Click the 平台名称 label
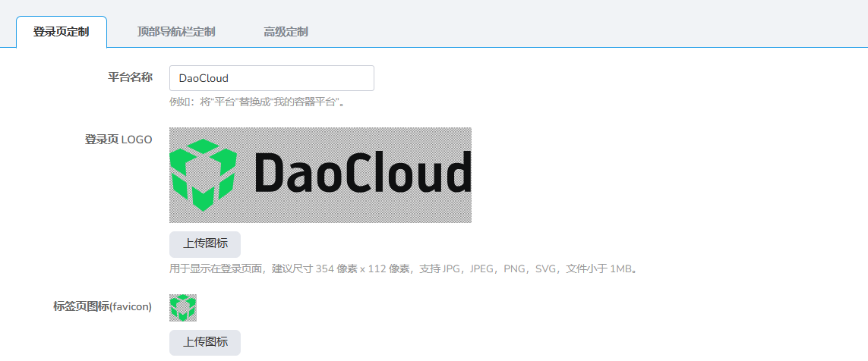 pos(130,77)
